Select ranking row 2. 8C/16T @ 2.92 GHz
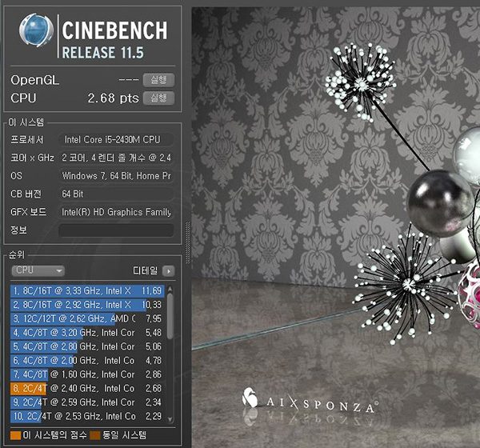This screenshot has width=480, height=448. (87, 305)
